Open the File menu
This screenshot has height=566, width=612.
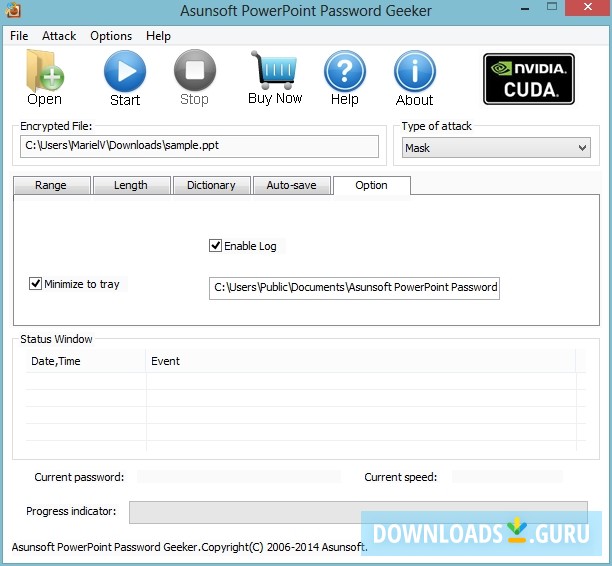pyautogui.click(x=19, y=36)
